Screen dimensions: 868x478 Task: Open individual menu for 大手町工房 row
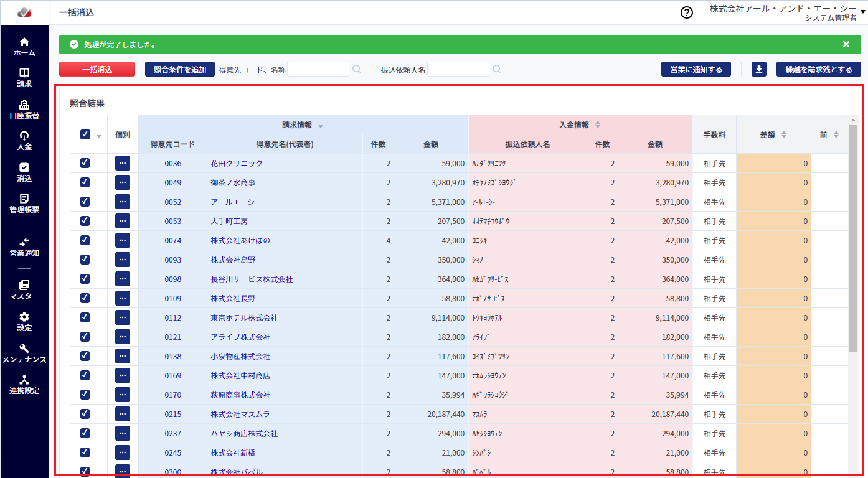click(x=123, y=221)
